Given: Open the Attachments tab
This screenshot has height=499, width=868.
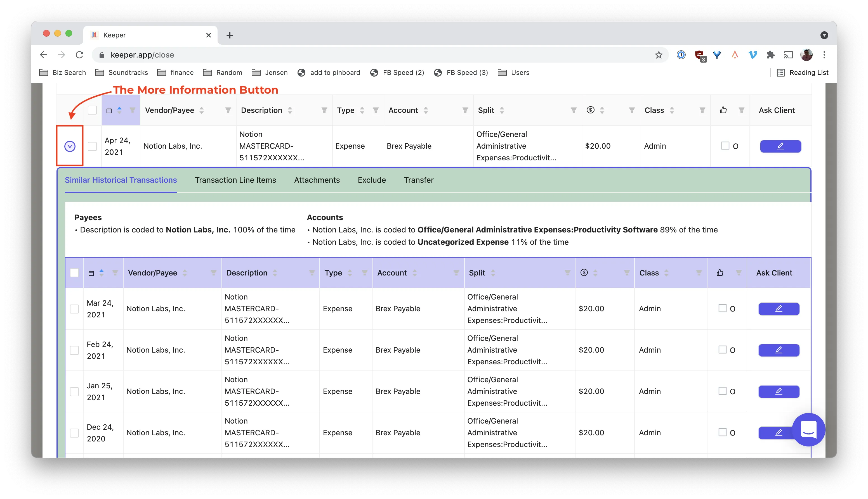Looking at the screenshot, I should tap(317, 180).
